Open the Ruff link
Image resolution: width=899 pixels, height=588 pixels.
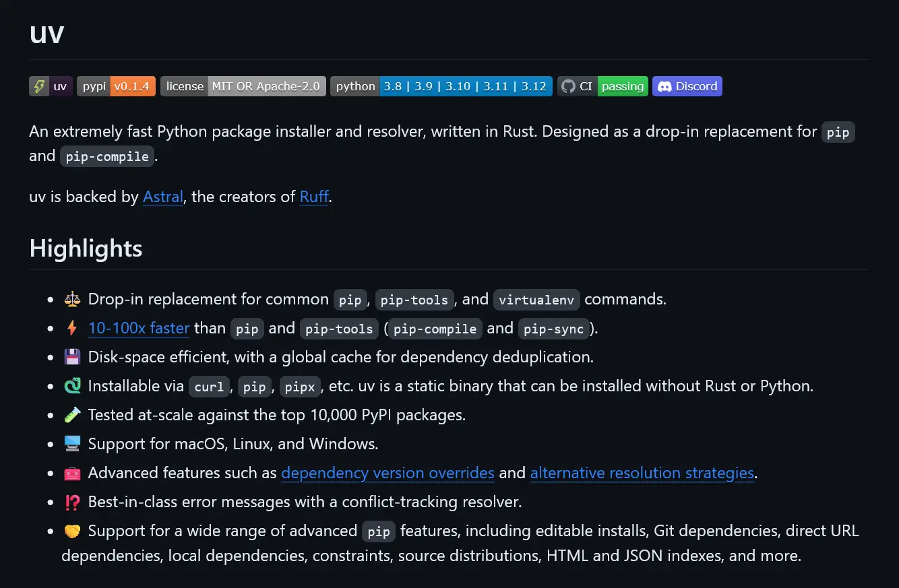[314, 197]
